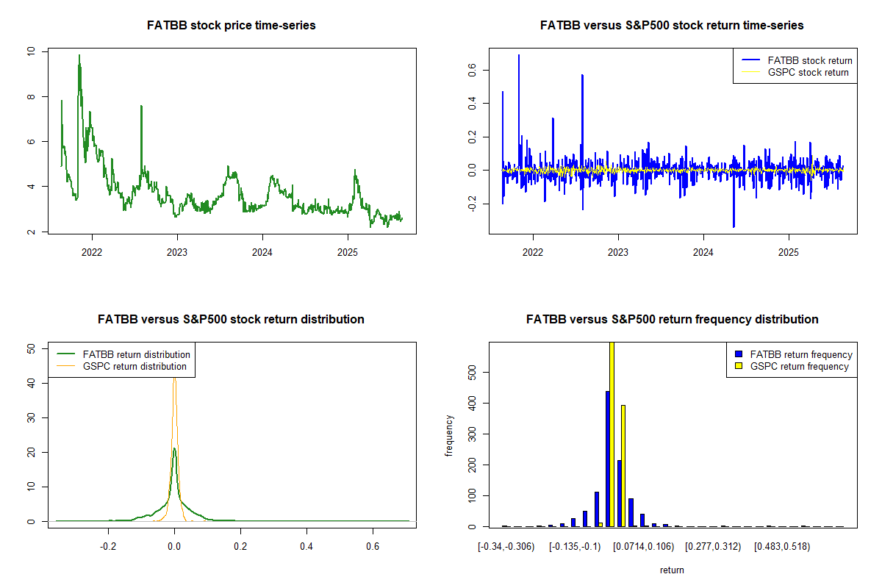882x588 pixels.
Task: Select the GSPC stock return legend entry
Action: 808,72
